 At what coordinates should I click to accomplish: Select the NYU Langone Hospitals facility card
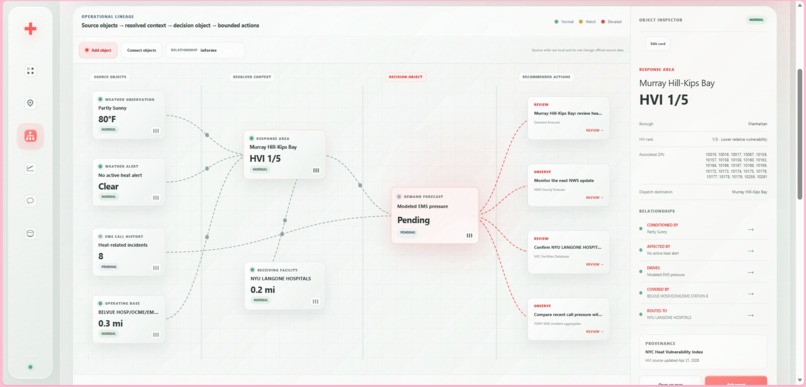coord(285,286)
